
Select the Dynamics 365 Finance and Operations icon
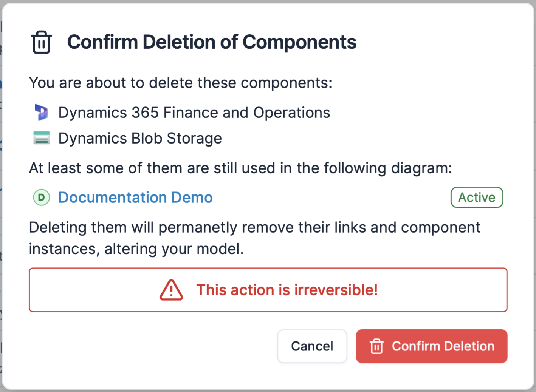[42, 112]
